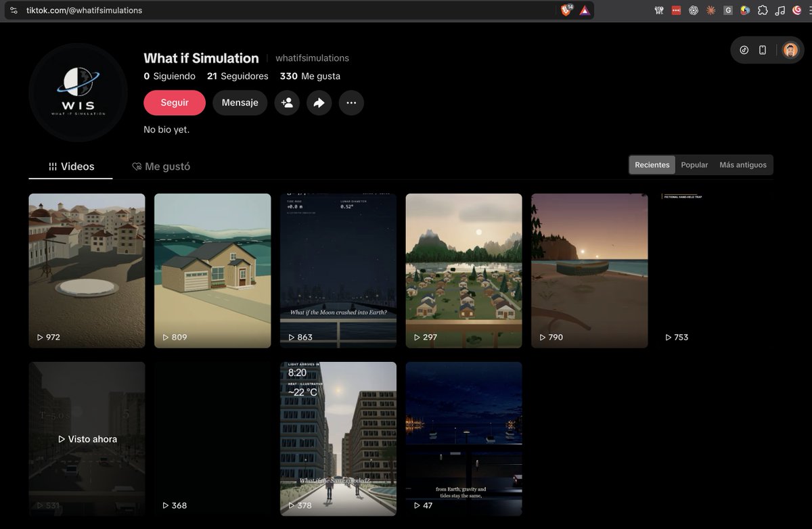Open the Sun exploded video with 378 views

(x=338, y=439)
